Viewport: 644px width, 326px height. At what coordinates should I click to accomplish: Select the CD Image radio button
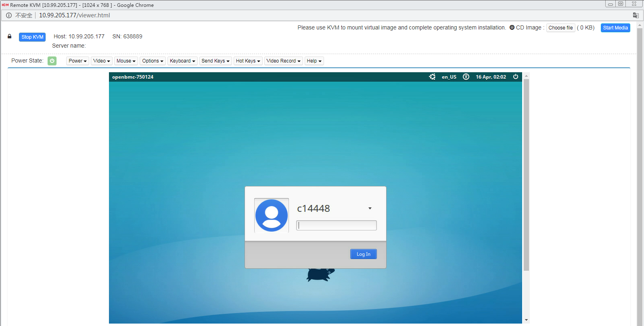512,27
